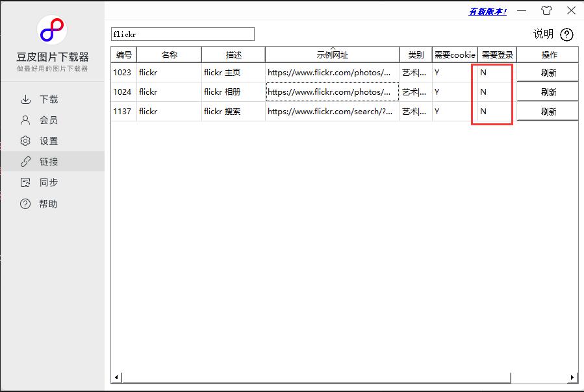The height and width of the screenshot is (392, 584).
Task: Open the 帮助 question mark icon in sidebar
Action: [25, 204]
